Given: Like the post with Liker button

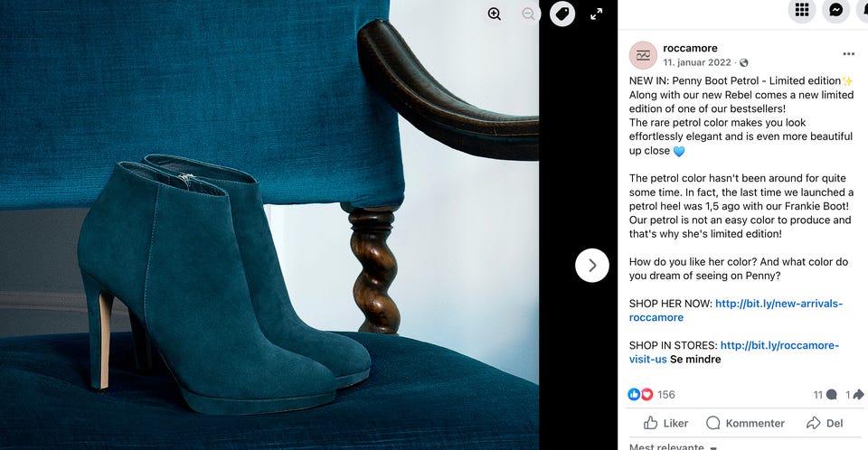Looking at the screenshot, I should 665,424.
